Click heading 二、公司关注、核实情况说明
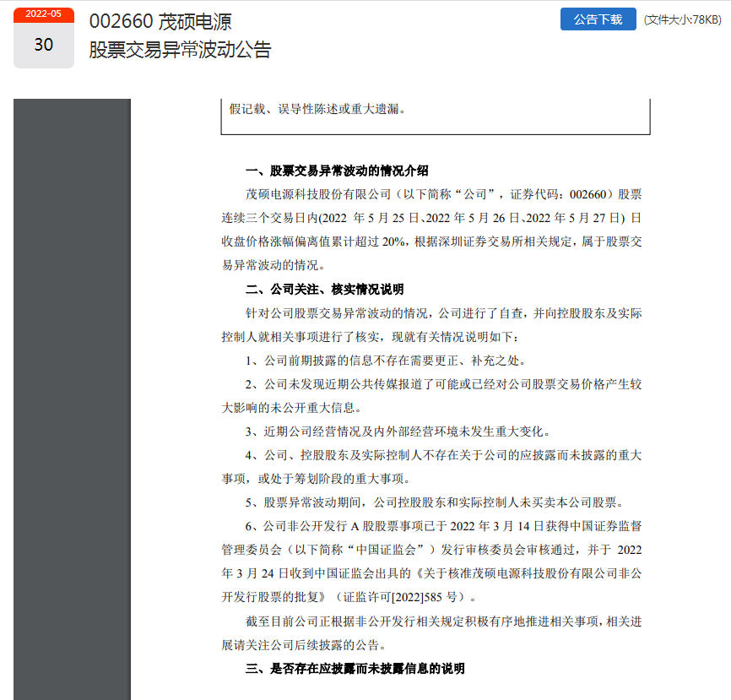 coord(324,289)
